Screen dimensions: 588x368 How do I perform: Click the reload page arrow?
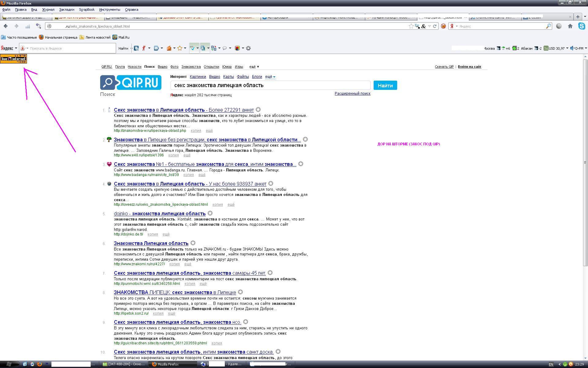(435, 26)
